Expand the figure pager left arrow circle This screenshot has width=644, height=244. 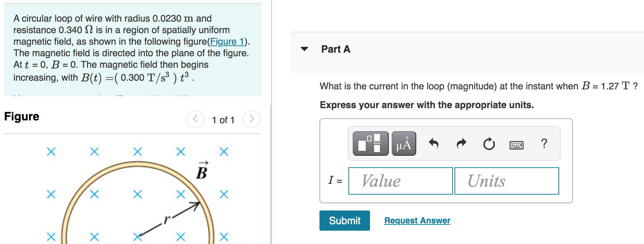tap(195, 119)
